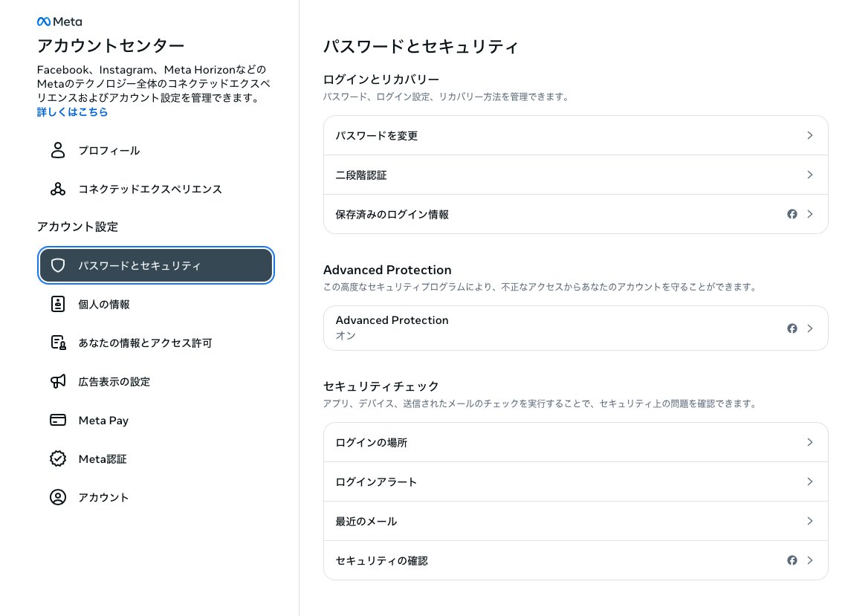Screen dimensions: 848x616
Task: Click chevron on セキュリティの確認 row
Action: coord(809,560)
